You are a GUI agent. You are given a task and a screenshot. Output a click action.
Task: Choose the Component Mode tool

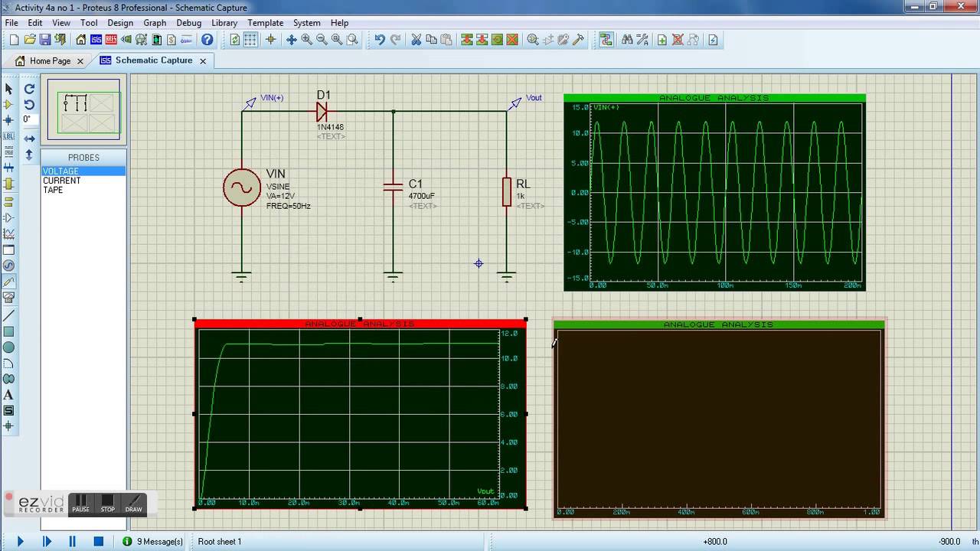9,104
